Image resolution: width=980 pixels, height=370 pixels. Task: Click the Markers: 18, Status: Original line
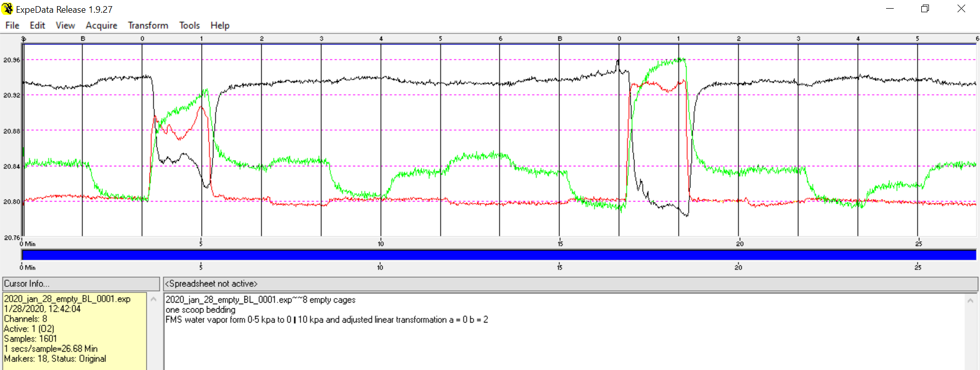pos(55,359)
